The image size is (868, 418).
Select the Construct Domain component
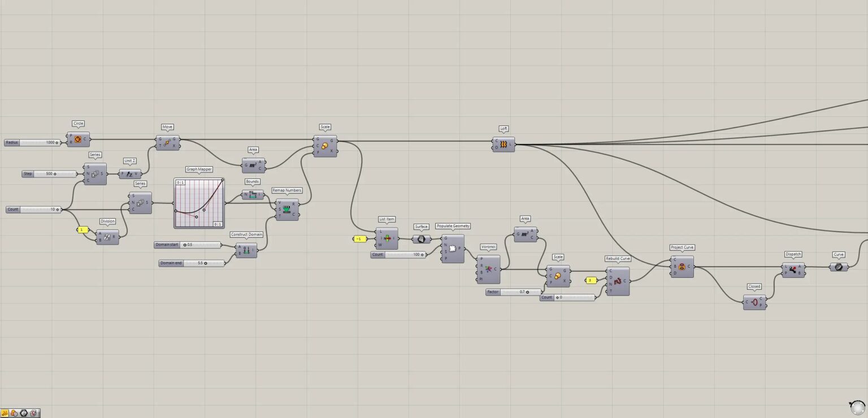click(x=246, y=250)
